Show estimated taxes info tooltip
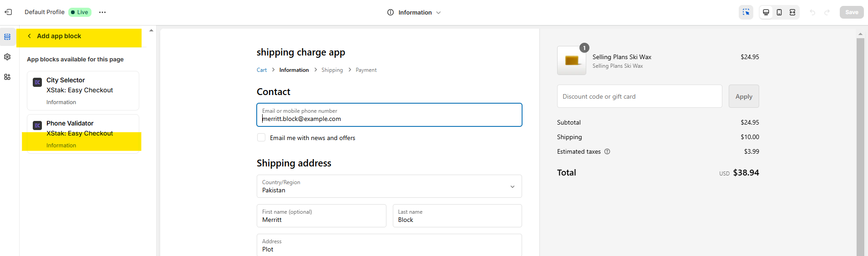The width and height of the screenshot is (868, 256). point(607,151)
